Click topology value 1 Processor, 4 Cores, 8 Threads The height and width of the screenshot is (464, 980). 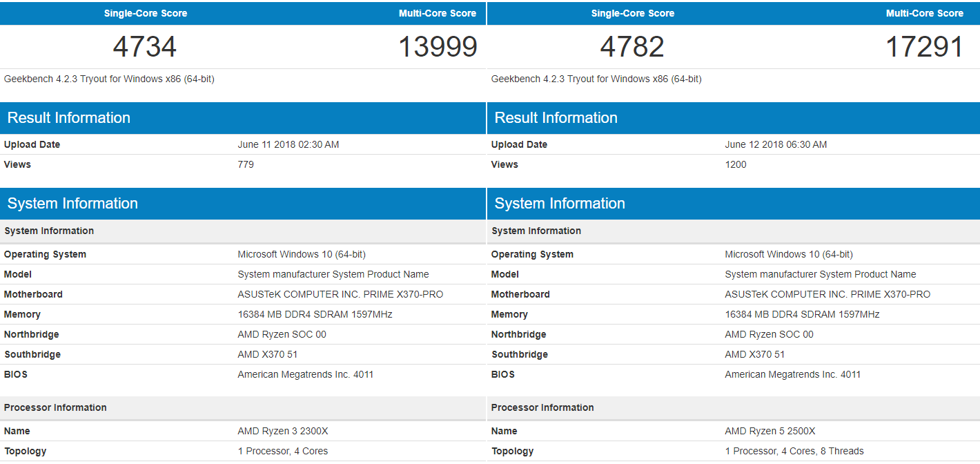(x=794, y=451)
